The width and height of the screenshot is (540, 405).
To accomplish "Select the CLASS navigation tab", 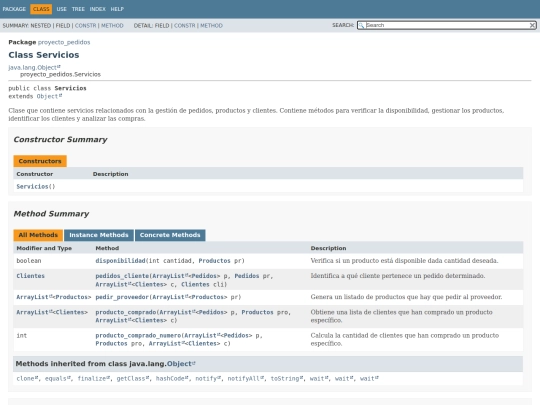I will [41, 9].
